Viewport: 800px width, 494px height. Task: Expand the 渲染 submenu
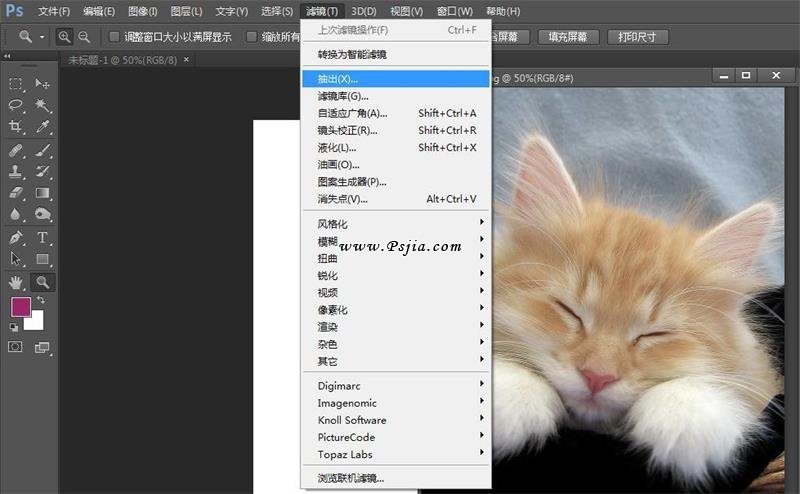395,327
